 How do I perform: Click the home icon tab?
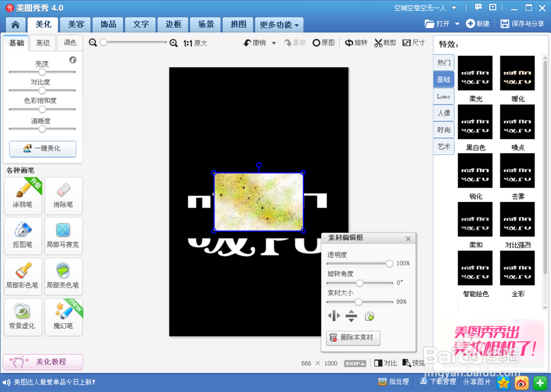tap(15, 25)
